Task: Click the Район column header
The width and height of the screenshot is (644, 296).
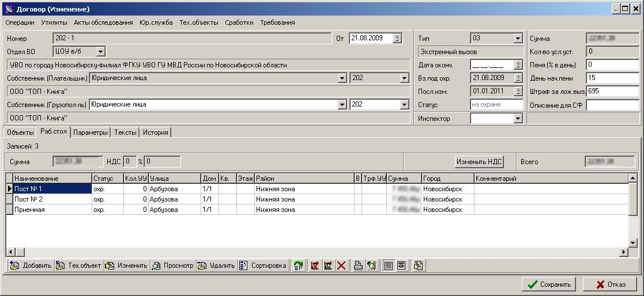Action: pyautogui.click(x=304, y=179)
